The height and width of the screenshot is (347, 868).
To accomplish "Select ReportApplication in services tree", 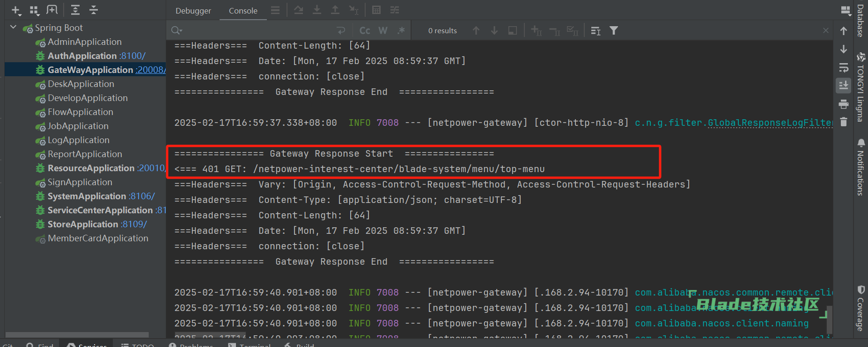I will pyautogui.click(x=85, y=154).
